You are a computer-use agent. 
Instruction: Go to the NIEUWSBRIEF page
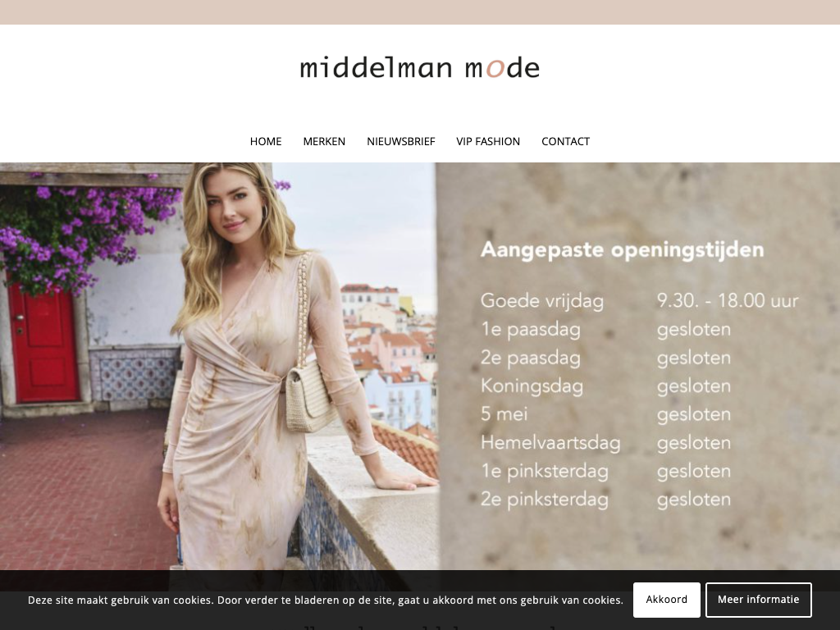click(x=400, y=141)
